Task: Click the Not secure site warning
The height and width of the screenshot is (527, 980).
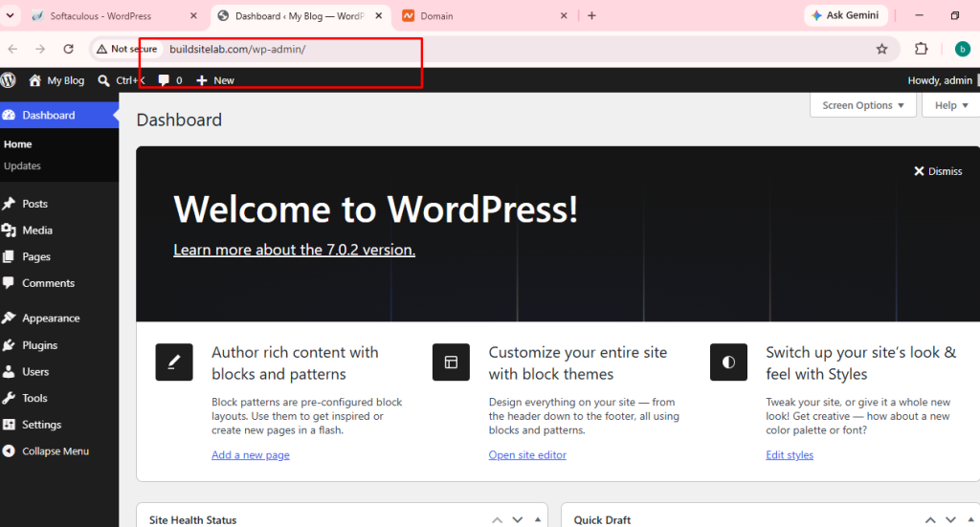Action: point(127,49)
